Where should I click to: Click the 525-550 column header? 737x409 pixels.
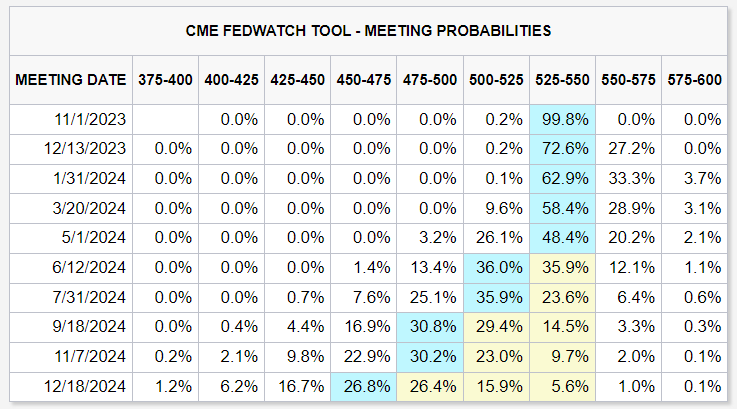coord(562,79)
